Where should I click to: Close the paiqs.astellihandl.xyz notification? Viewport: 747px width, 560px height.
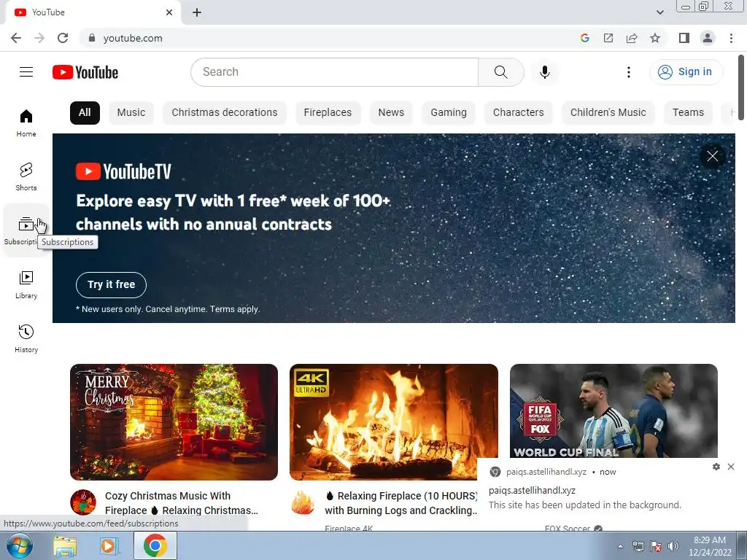pos(731,467)
